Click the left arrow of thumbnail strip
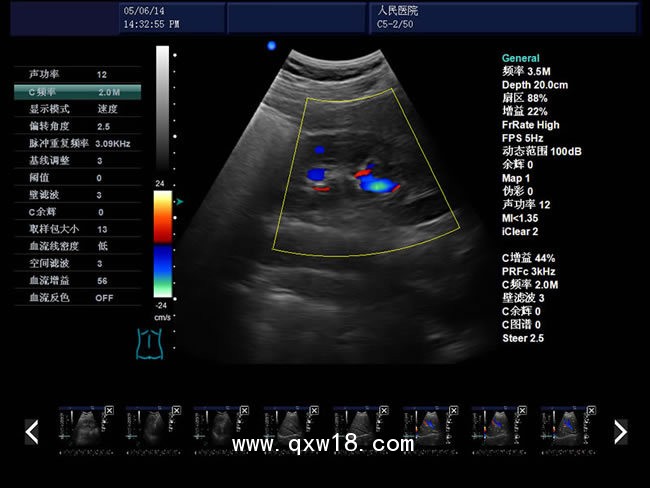 click(x=32, y=432)
